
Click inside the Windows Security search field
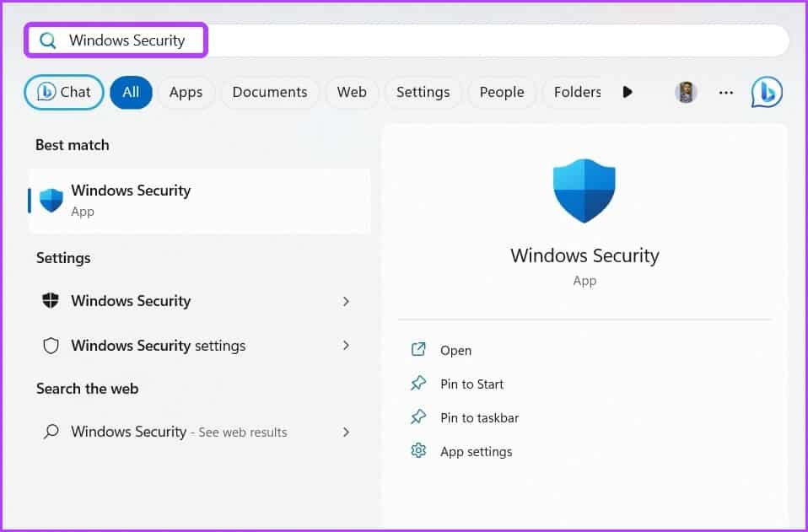[422, 40]
